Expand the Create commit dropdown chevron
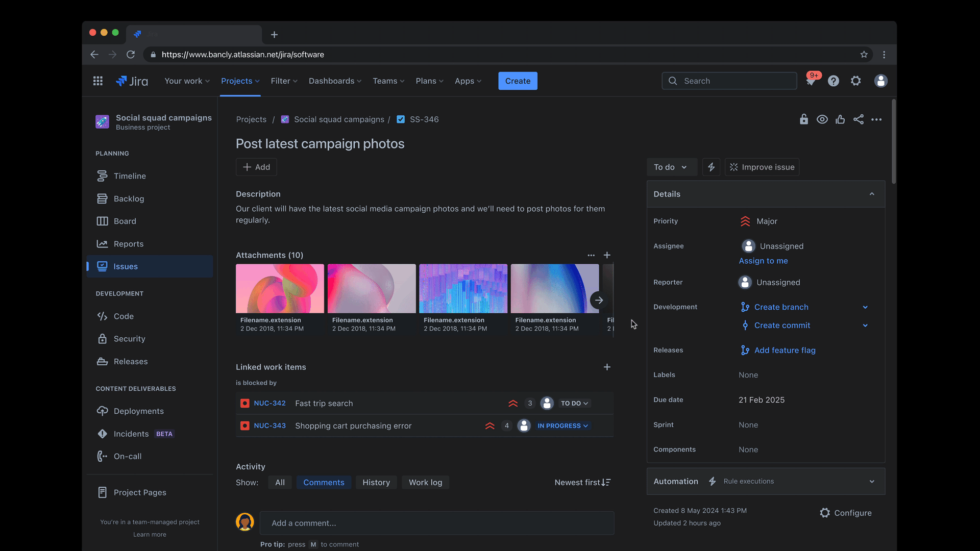 point(865,325)
